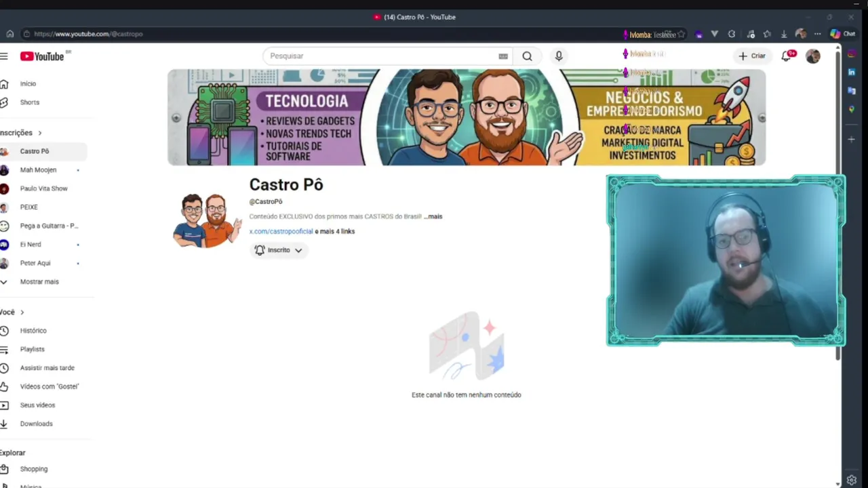This screenshot has width=868, height=488.
Task: Expand Mostrar mais subscriptions
Action: click(x=39, y=281)
